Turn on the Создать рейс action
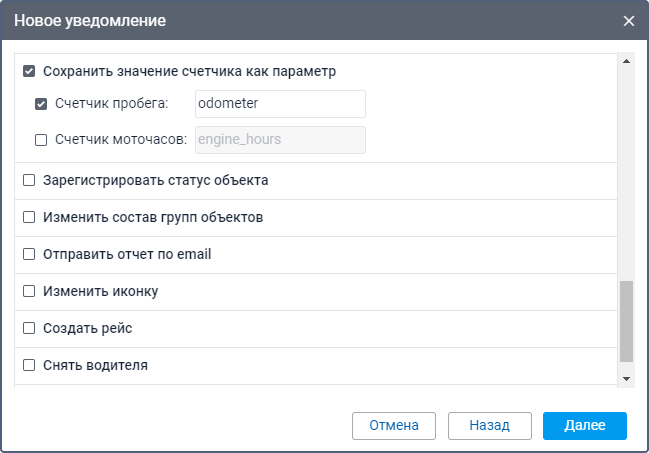This screenshot has width=649, height=453. (x=30, y=328)
